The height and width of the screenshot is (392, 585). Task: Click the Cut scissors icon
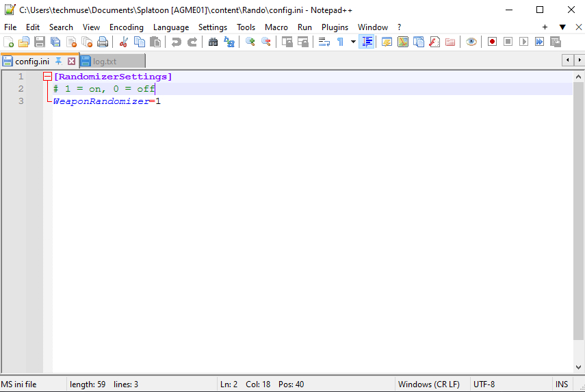[x=124, y=42]
